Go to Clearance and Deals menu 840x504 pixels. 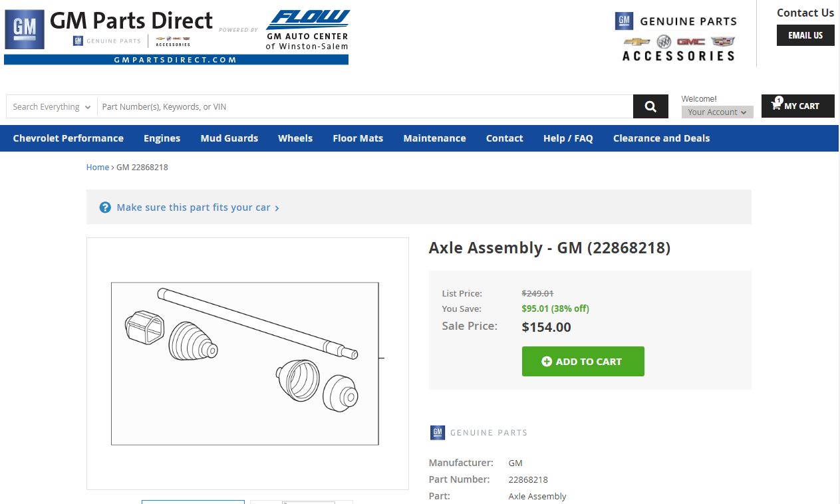pos(661,138)
